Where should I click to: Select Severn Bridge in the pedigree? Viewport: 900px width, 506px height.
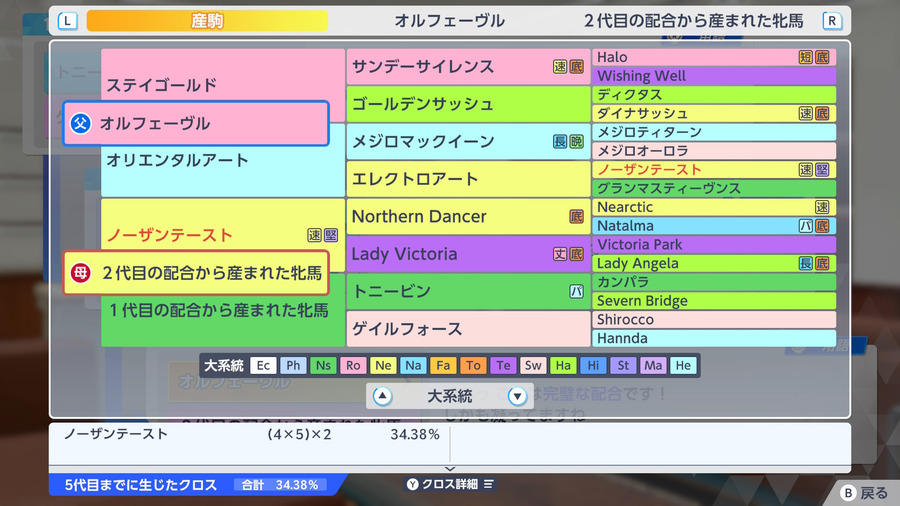point(713,301)
